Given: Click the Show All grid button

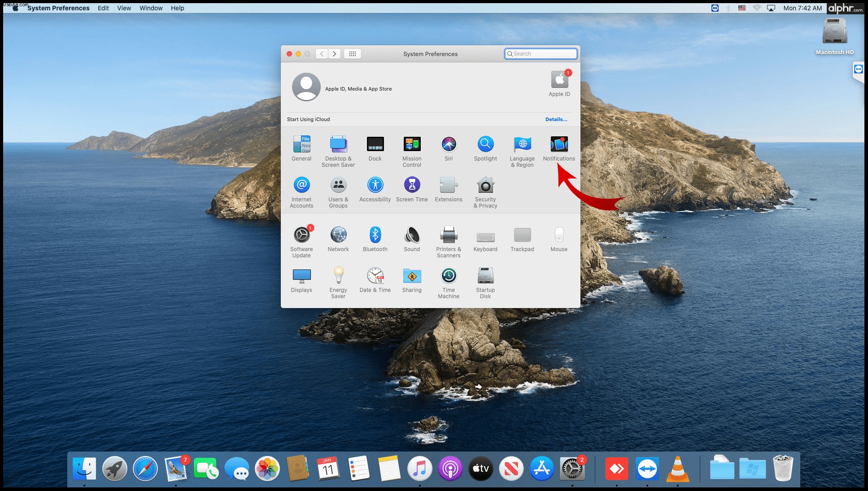Looking at the screenshot, I should (x=353, y=54).
